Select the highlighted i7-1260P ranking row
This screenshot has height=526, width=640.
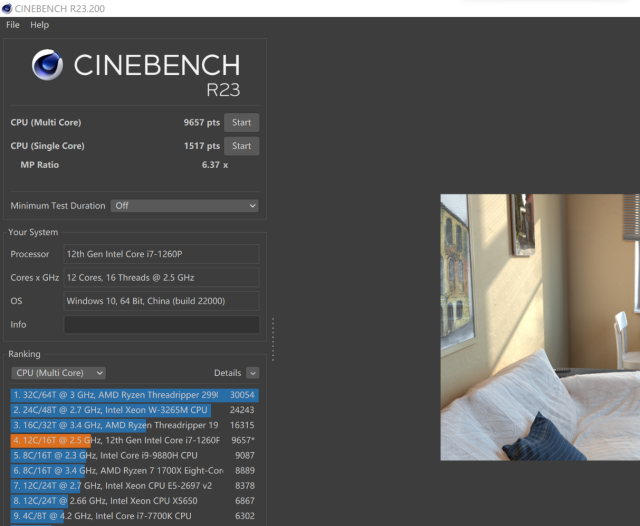pyautogui.click(x=135, y=440)
